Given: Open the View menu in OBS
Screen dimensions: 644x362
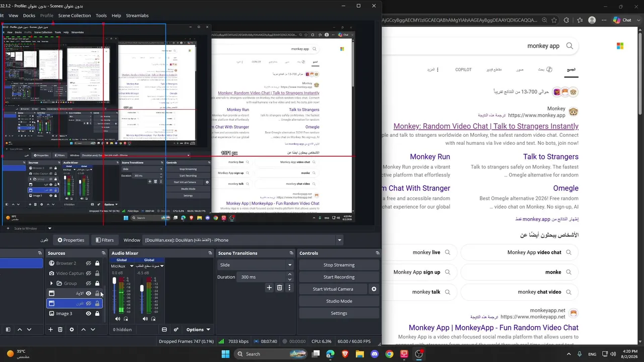Looking at the screenshot, I should click(x=13, y=16).
